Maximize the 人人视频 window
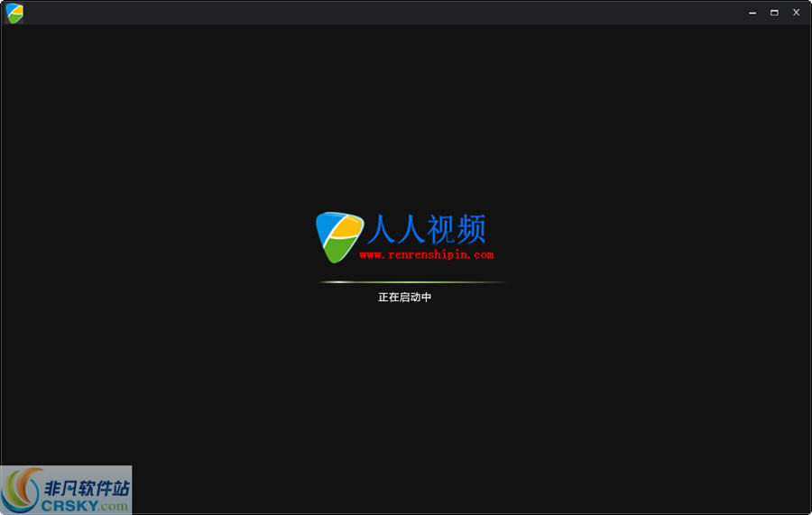This screenshot has width=812, height=515. click(774, 13)
